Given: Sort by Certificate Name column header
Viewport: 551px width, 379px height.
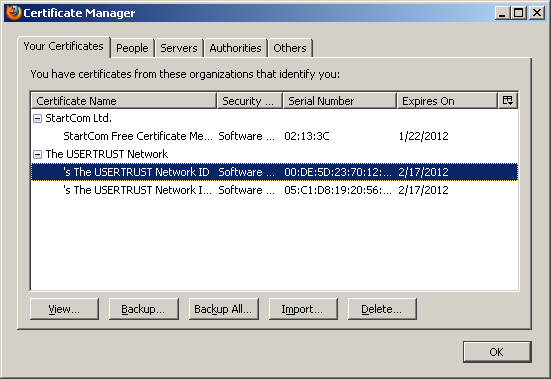Looking at the screenshot, I should point(124,101).
